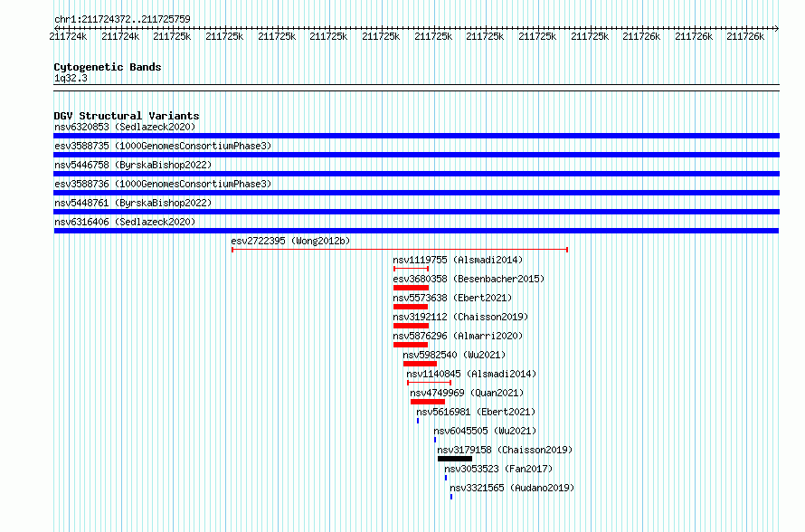Click the blue bar under nsv6320853
805x532 pixels.
pyautogui.click(x=416, y=136)
